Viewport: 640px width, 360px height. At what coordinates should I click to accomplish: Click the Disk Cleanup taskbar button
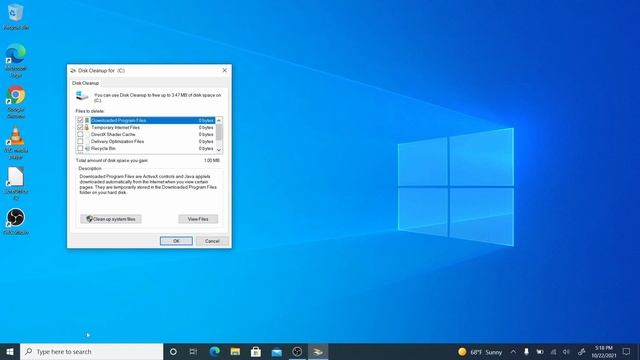pos(318,351)
